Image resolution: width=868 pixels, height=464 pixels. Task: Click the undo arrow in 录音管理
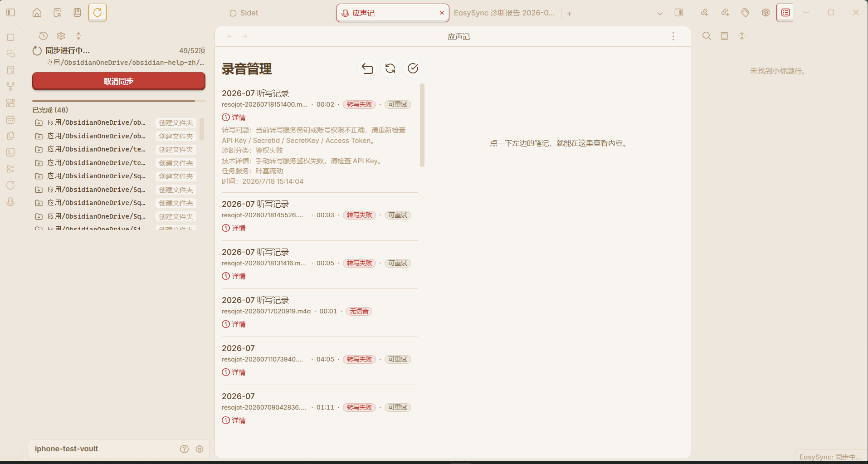pos(367,68)
